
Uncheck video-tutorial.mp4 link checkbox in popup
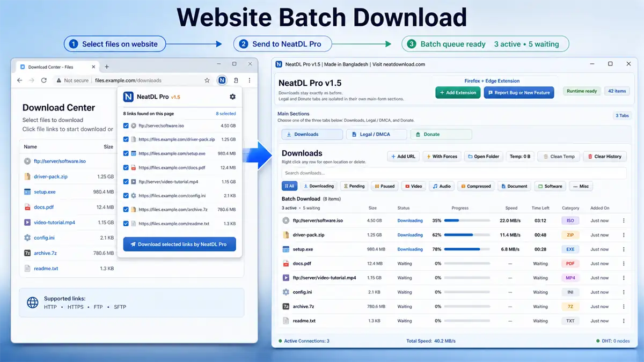pos(126,182)
